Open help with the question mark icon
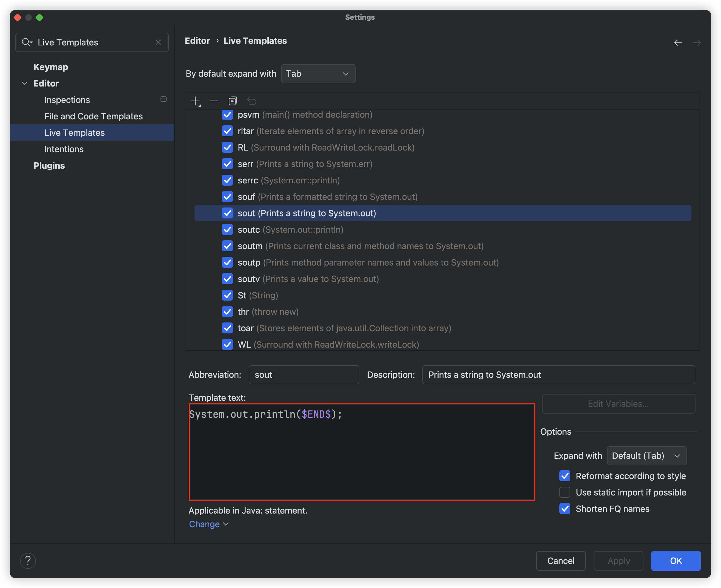 click(28, 561)
